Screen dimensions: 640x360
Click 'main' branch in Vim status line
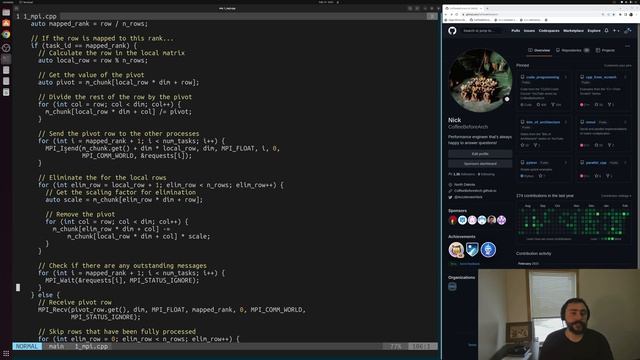(x=56, y=346)
